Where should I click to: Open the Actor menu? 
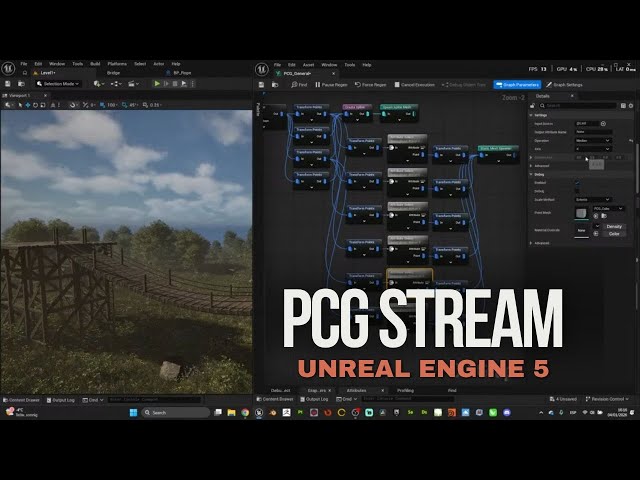click(x=158, y=64)
